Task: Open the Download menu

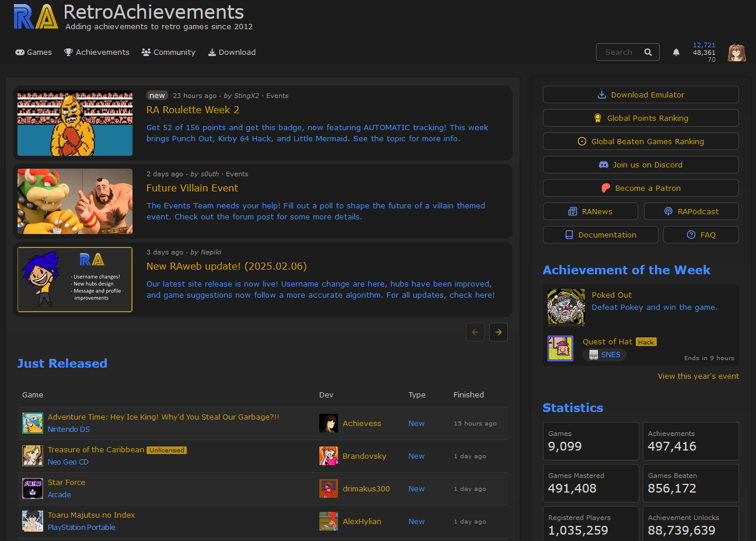Action: (232, 52)
